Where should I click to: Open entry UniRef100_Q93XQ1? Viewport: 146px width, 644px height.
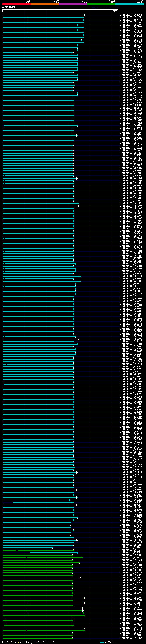[x=131, y=346]
